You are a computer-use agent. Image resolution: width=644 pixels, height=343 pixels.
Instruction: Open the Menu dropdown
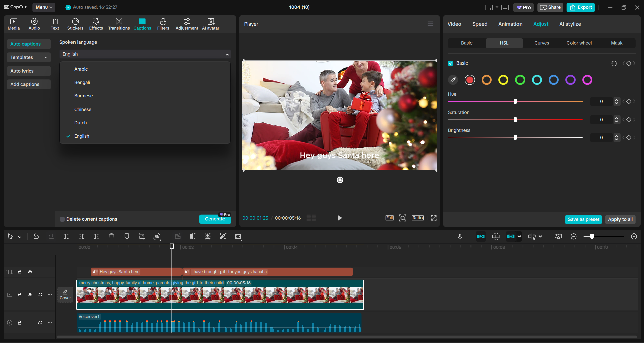click(x=44, y=7)
